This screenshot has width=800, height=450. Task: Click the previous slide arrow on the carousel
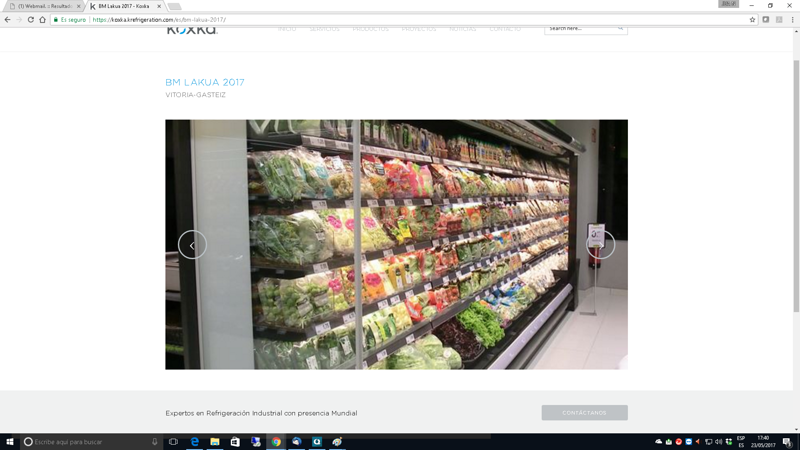pyautogui.click(x=192, y=245)
